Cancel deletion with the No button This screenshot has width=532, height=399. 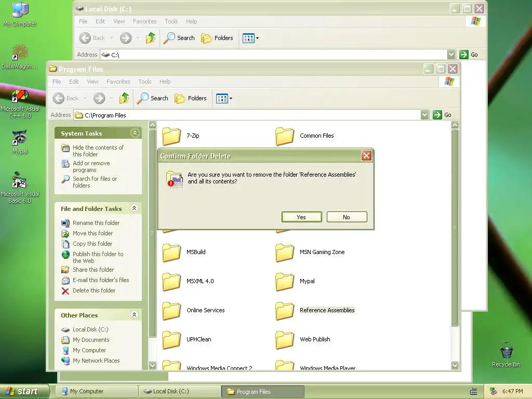point(347,217)
